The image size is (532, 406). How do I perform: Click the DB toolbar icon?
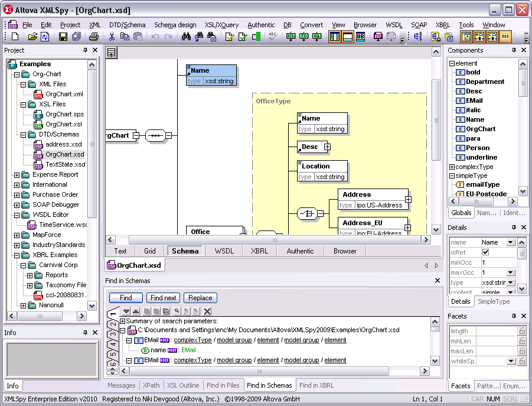[x=360, y=37]
